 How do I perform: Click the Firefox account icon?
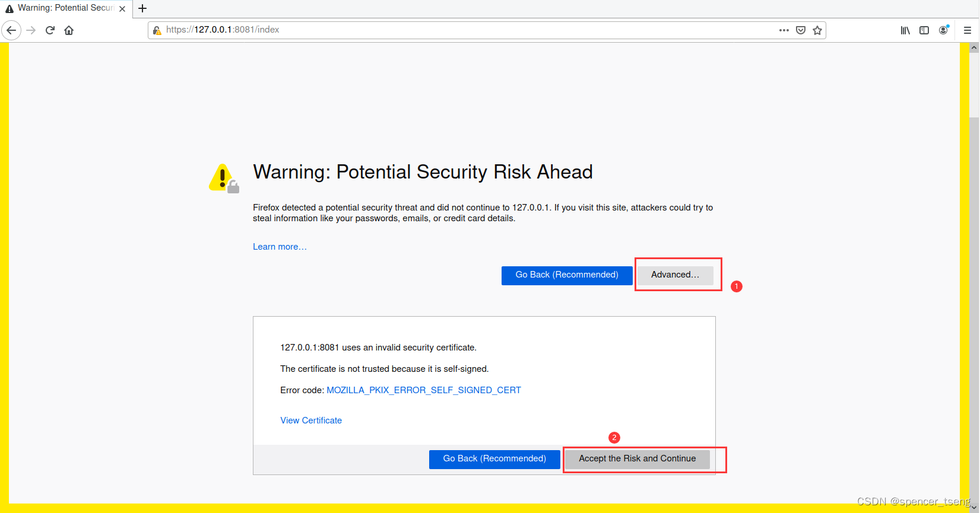click(x=944, y=30)
